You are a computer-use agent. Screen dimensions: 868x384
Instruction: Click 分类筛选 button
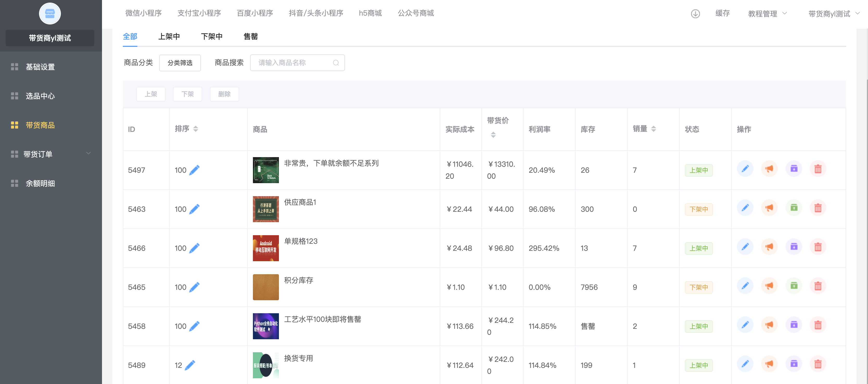click(x=180, y=63)
